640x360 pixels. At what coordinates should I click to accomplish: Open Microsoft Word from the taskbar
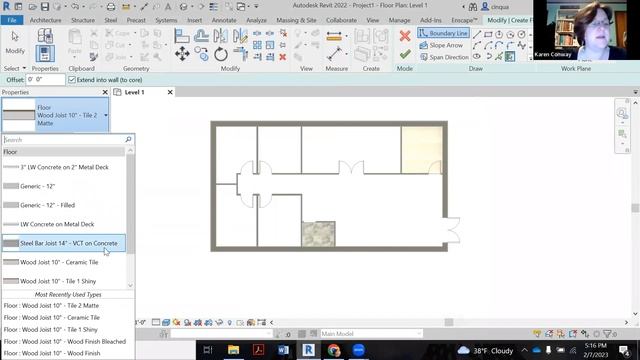pyautogui.click(x=283, y=350)
